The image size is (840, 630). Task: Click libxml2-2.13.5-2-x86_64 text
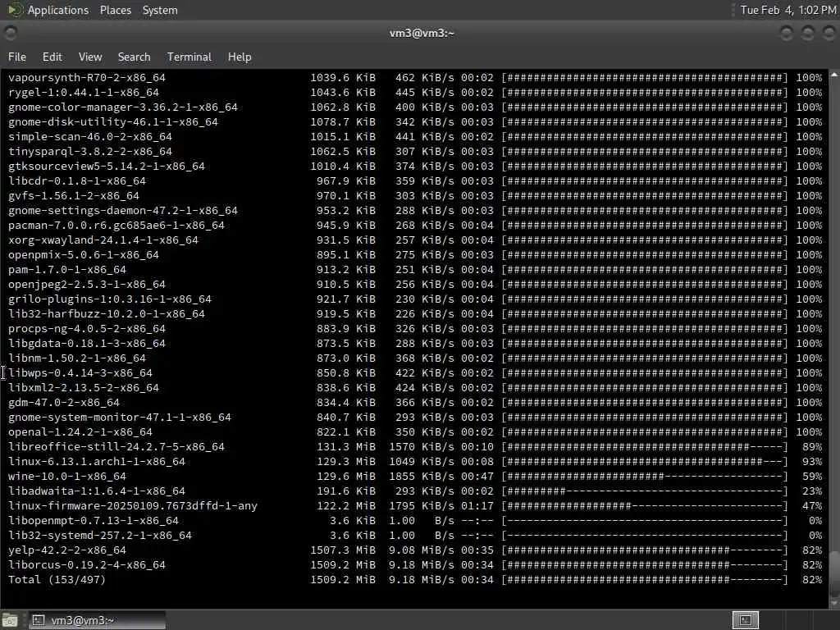[x=84, y=388]
